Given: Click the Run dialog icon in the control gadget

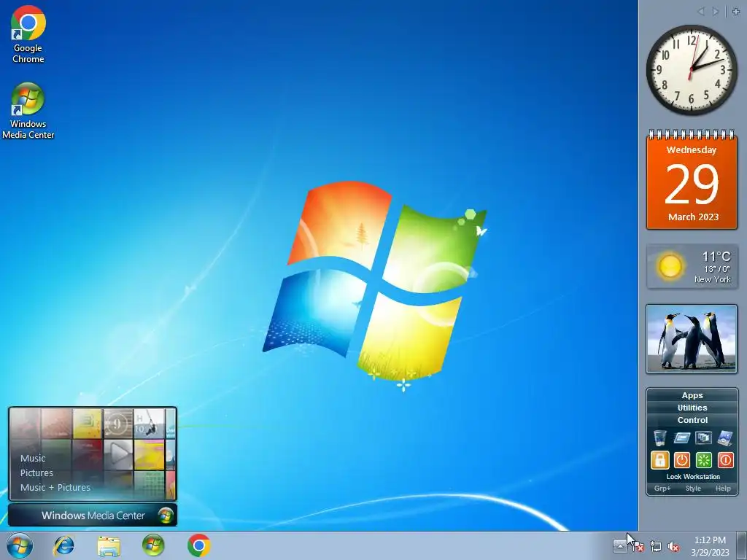Looking at the screenshot, I should coord(682,437).
